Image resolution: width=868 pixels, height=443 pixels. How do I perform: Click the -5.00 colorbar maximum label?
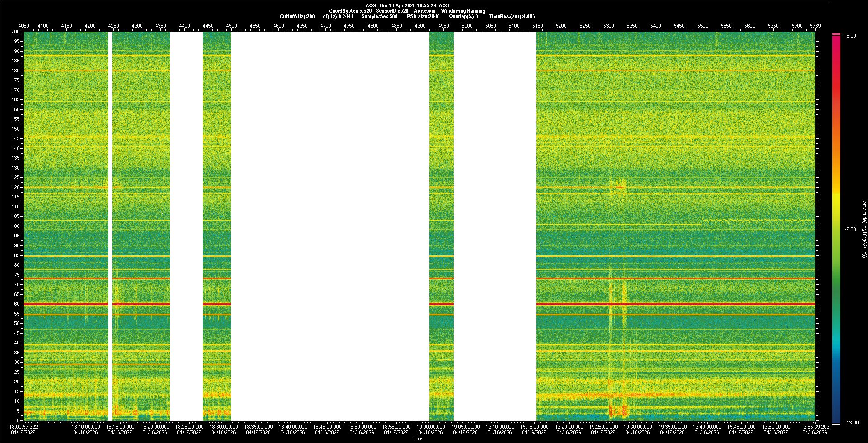coord(850,36)
